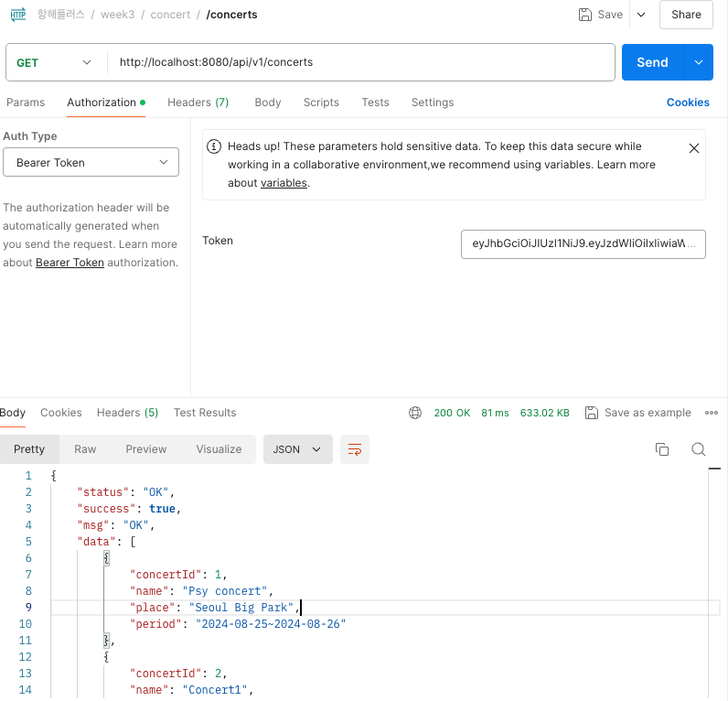Copy the response with the copy icon

pos(661,449)
